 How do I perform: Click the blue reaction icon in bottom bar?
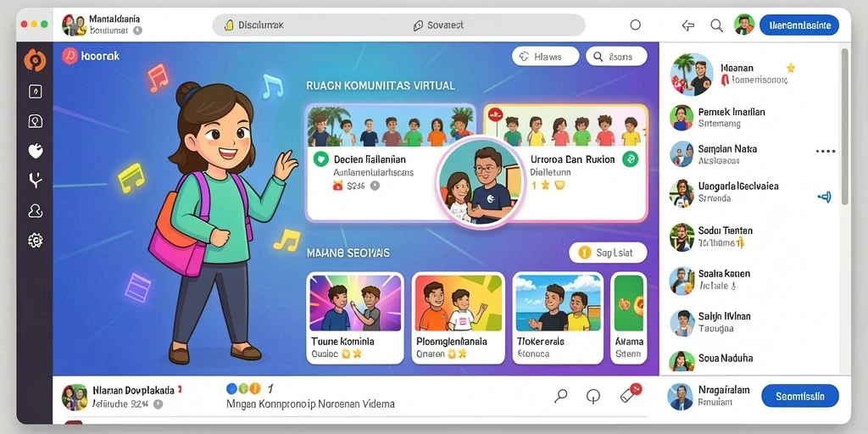pyautogui.click(x=232, y=388)
